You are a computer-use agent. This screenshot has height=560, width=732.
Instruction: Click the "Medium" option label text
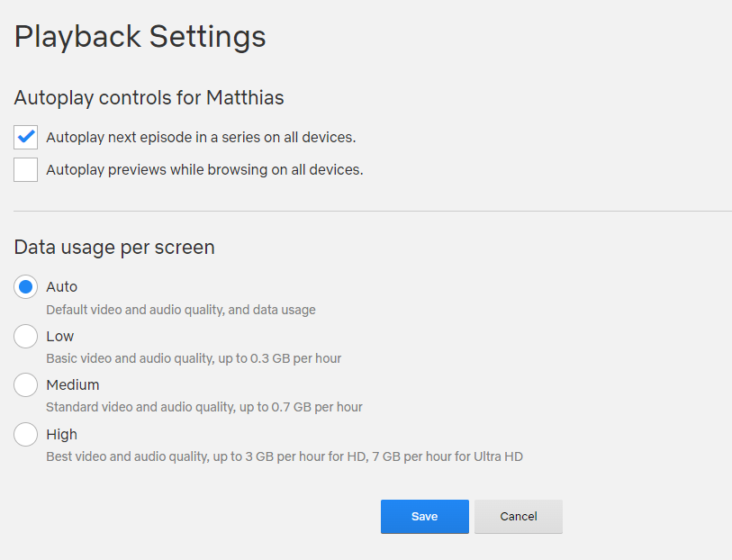(73, 385)
